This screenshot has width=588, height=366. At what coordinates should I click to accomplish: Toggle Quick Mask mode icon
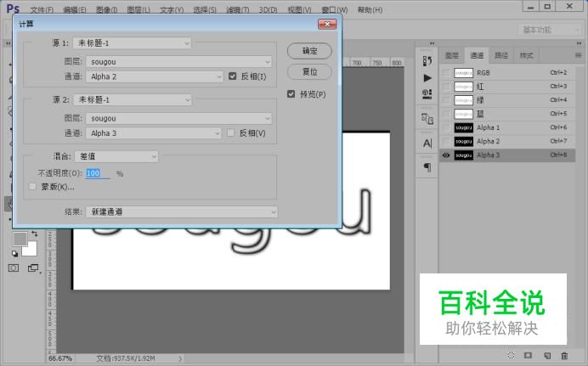pyautogui.click(x=14, y=267)
